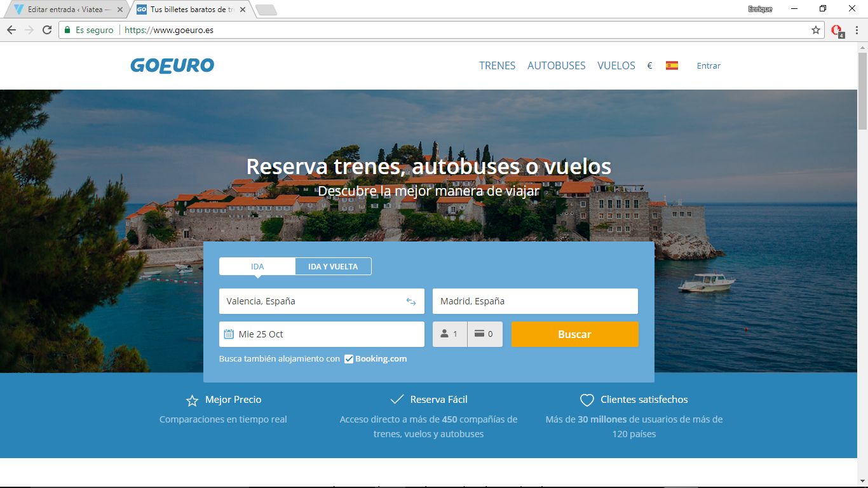868x488 pixels.
Task: Select the IDA one-way option
Action: click(257, 266)
